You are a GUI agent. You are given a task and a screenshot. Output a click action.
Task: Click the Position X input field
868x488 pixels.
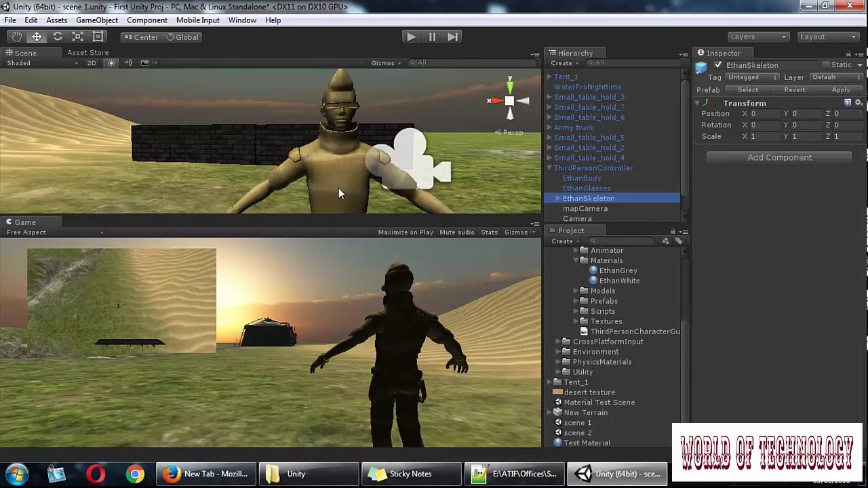point(765,114)
